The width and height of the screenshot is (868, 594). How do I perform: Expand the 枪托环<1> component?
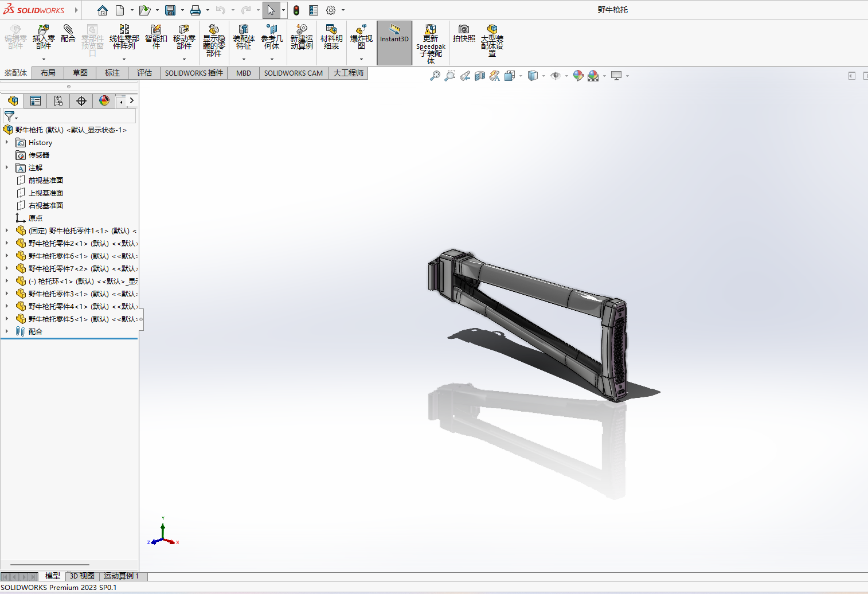7,281
